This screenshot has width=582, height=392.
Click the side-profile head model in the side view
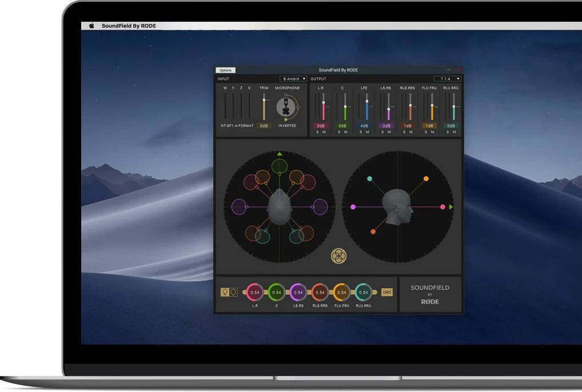(397, 207)
